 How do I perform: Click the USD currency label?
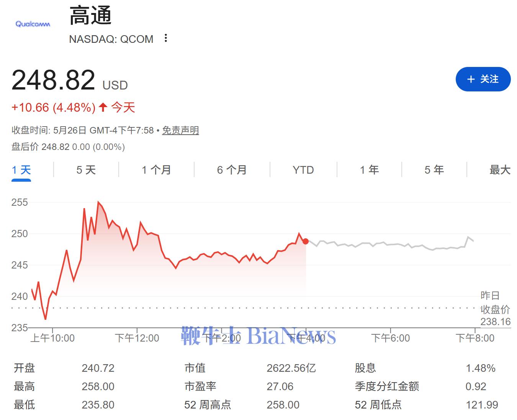pos(115,85)
